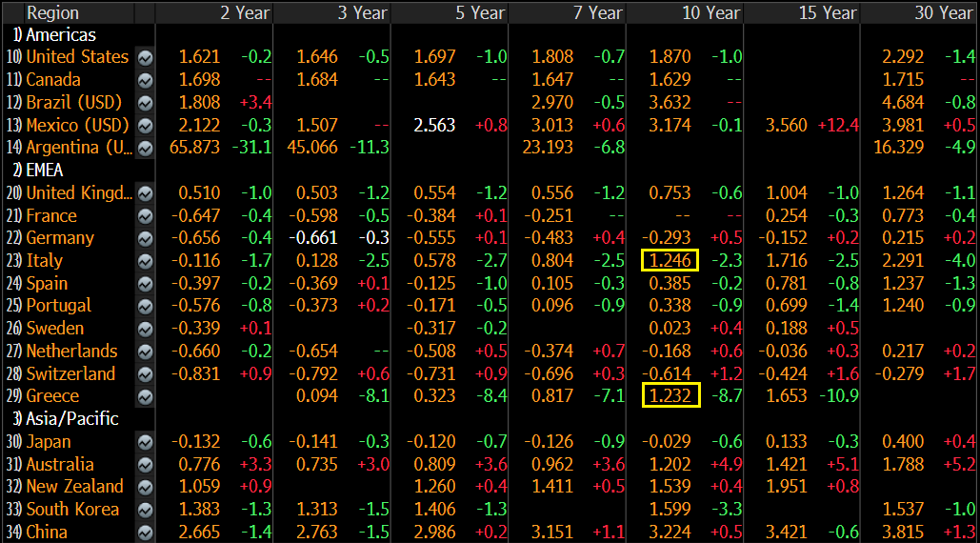
Task: Sort by the 3 Year column header
Action: (363, 13)
